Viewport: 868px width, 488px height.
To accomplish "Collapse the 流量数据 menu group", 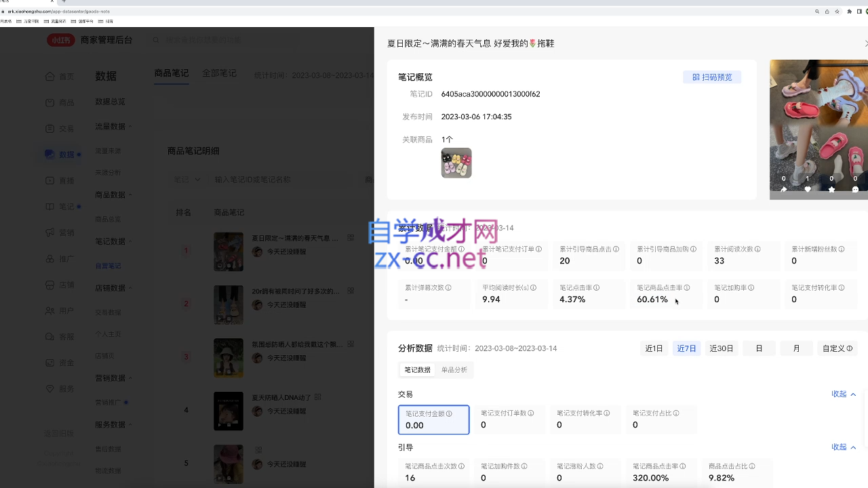I will tap(130, 127).
